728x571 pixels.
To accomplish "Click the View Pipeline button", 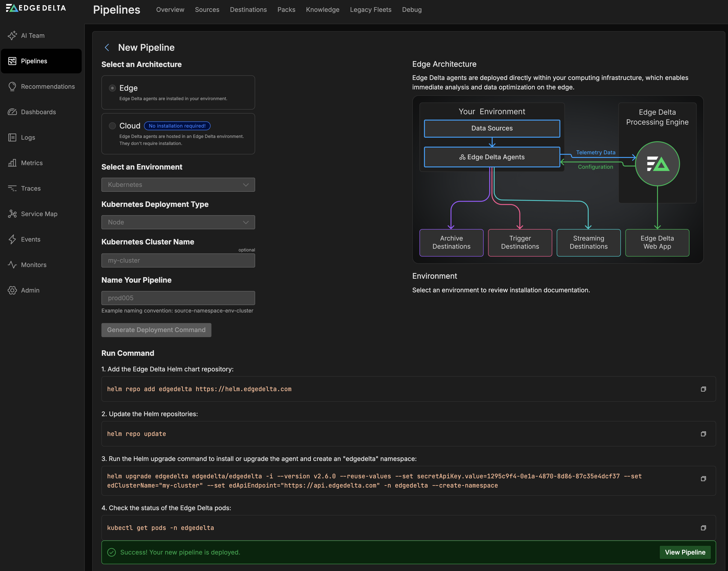I will point(685,552).
